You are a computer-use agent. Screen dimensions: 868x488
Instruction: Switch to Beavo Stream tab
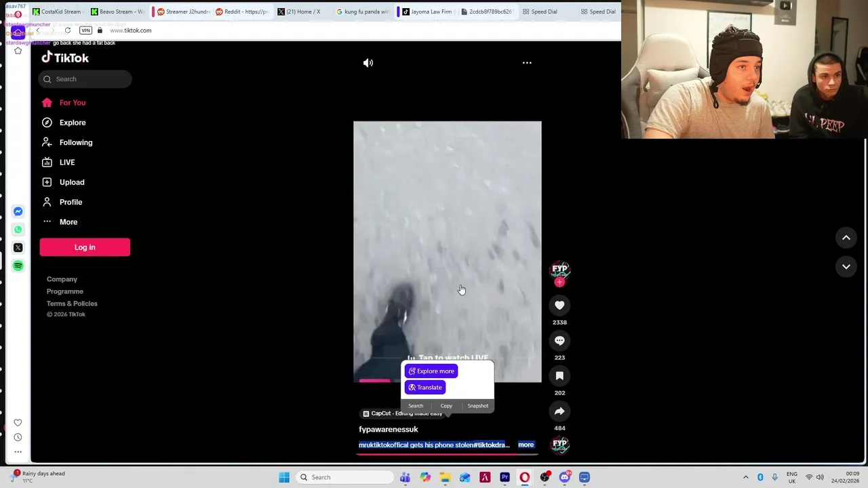pyautogui.click(x=117, y=12)
